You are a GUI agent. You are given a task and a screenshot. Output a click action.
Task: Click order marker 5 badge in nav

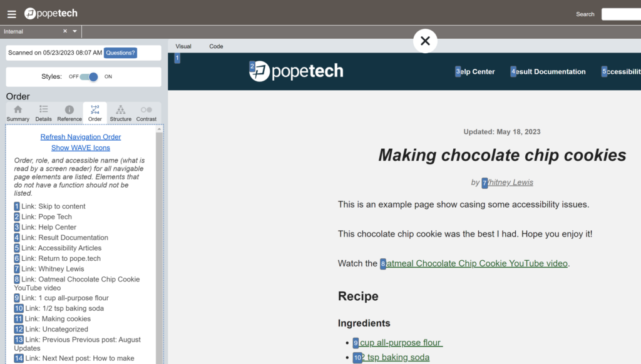pyautogui.click(x=604, y=71)
